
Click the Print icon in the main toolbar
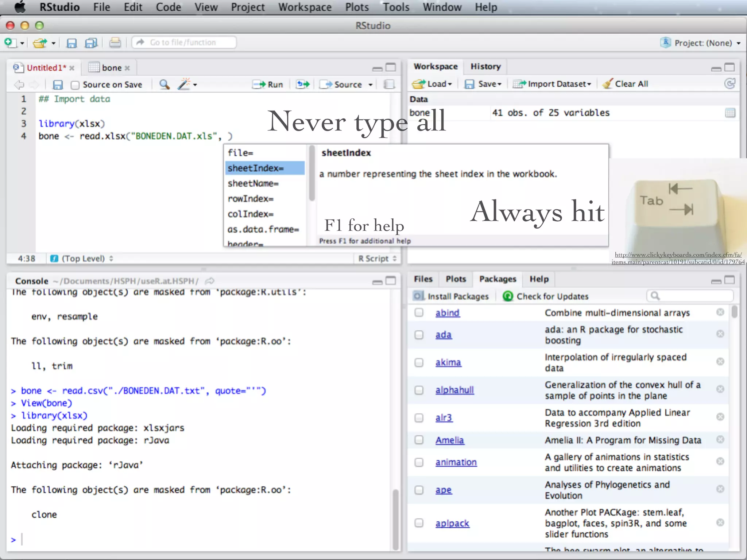coord(115,43)
